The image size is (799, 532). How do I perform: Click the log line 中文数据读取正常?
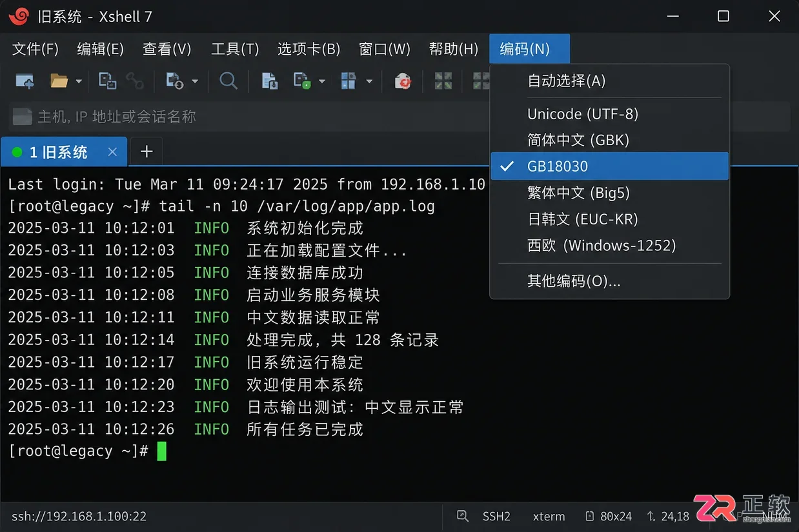[x=194, y=318]
